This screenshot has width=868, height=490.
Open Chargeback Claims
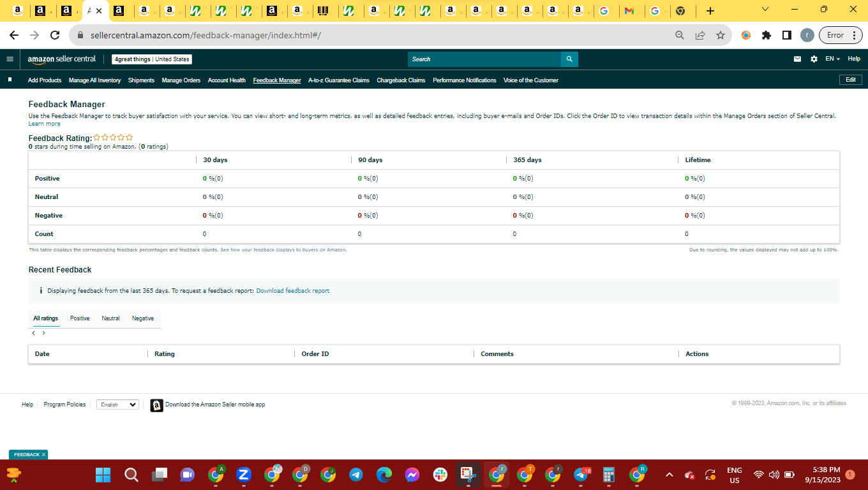click(x=401, y=80)
